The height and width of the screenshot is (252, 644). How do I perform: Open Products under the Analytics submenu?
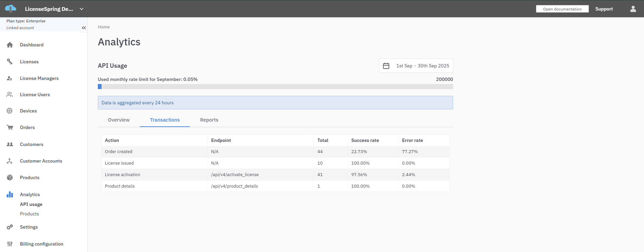tap(29, 214)
